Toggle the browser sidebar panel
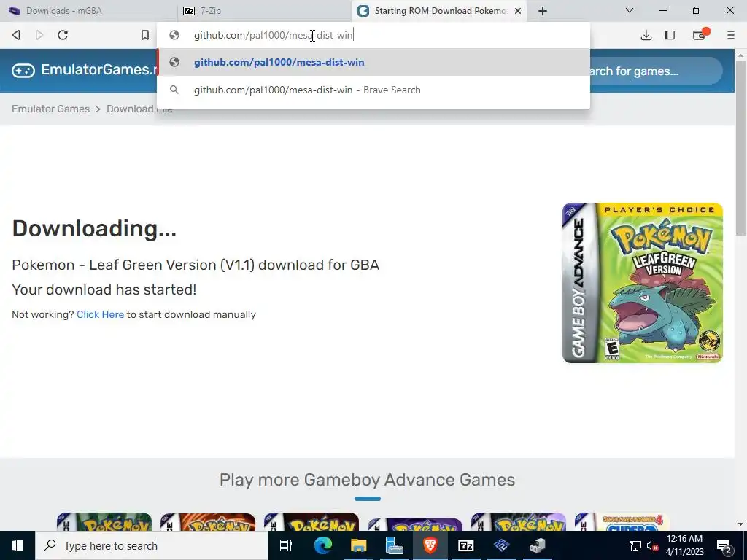This screenshot has height=560, width=747. point(670,35)
